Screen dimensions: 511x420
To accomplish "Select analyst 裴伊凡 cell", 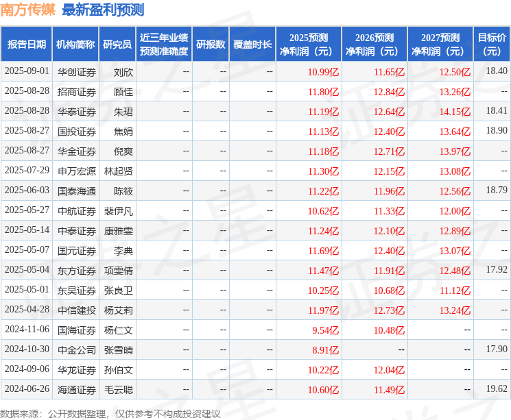I will 118,211.
